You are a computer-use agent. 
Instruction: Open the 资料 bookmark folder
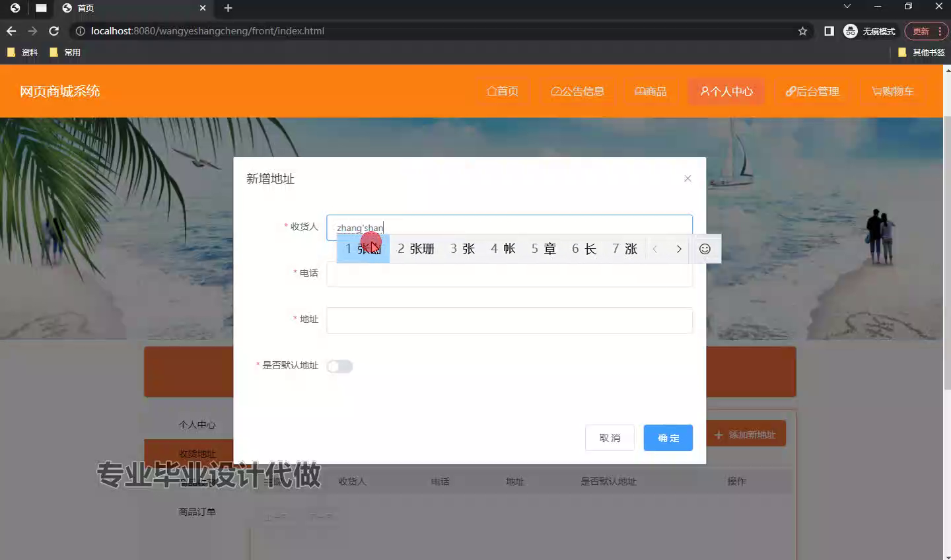click(22, 52)
